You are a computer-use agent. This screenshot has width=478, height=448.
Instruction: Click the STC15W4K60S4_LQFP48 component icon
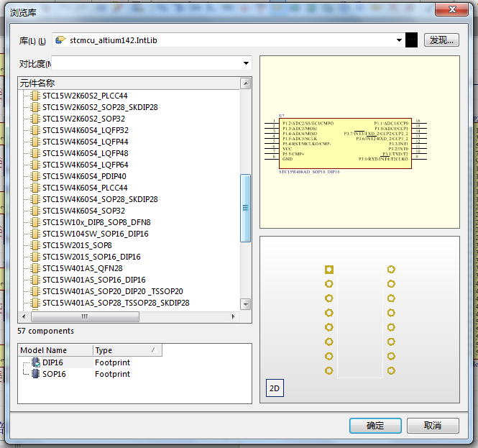tap(35, 153)
